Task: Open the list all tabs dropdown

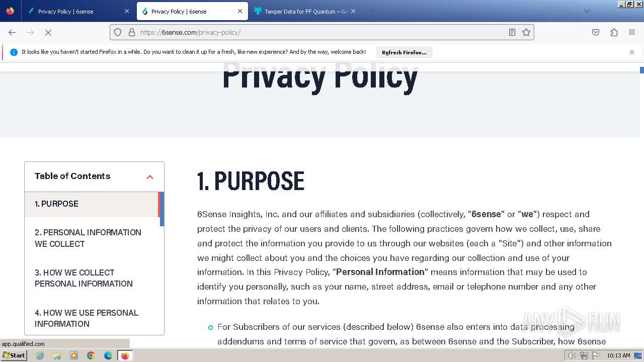Action: [x=587, y=11]
